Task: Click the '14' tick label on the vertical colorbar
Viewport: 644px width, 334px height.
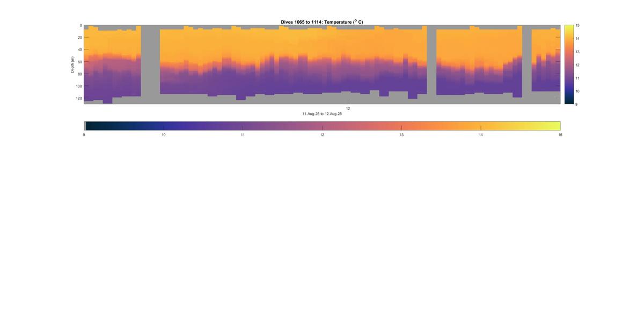Action: coord(577,39)
